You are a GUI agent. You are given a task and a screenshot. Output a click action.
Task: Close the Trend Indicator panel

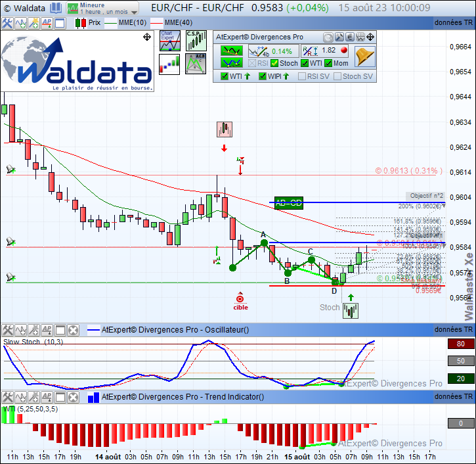click(73, 397)
